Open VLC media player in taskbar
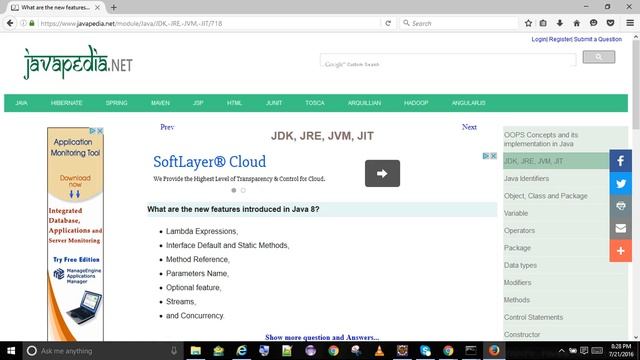640x360 pixels. click(x=379, y=351)
